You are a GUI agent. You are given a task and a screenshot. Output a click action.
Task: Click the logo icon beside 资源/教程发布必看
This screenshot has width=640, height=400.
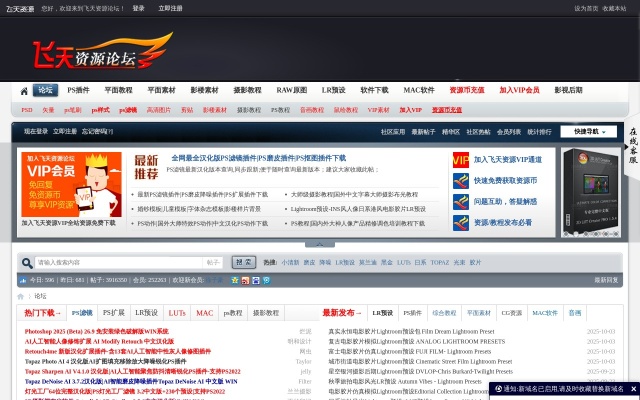click(460, 223)
